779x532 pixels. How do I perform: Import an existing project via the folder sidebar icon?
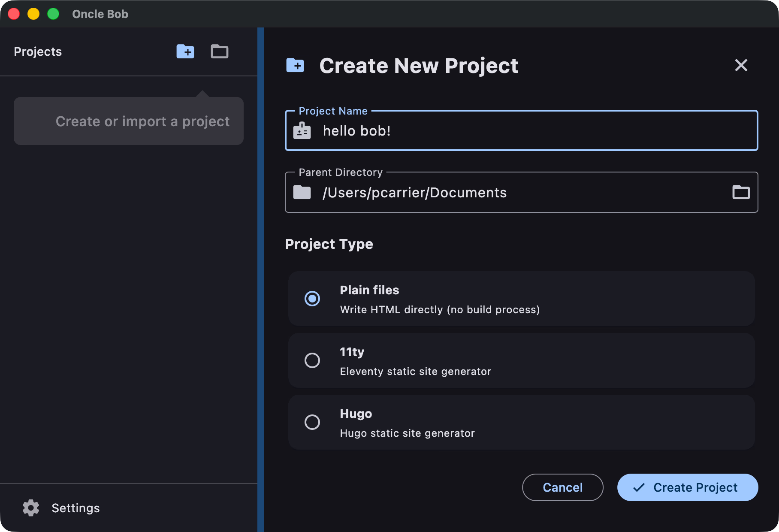coord(219,51)
